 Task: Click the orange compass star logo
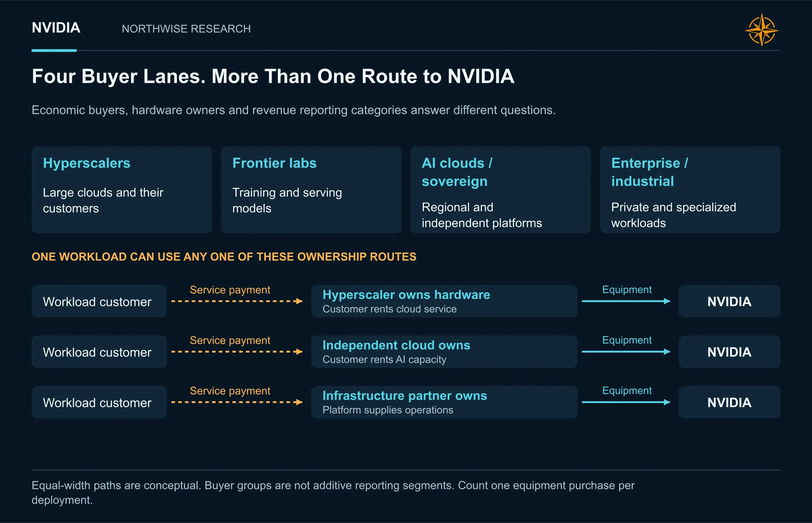click(x=762, y=30)
